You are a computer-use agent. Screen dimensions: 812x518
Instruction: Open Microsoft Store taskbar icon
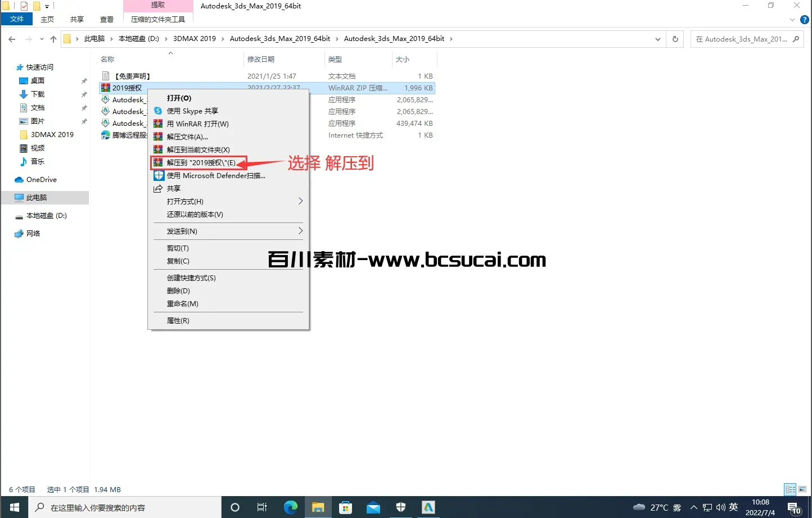(345, 507)
